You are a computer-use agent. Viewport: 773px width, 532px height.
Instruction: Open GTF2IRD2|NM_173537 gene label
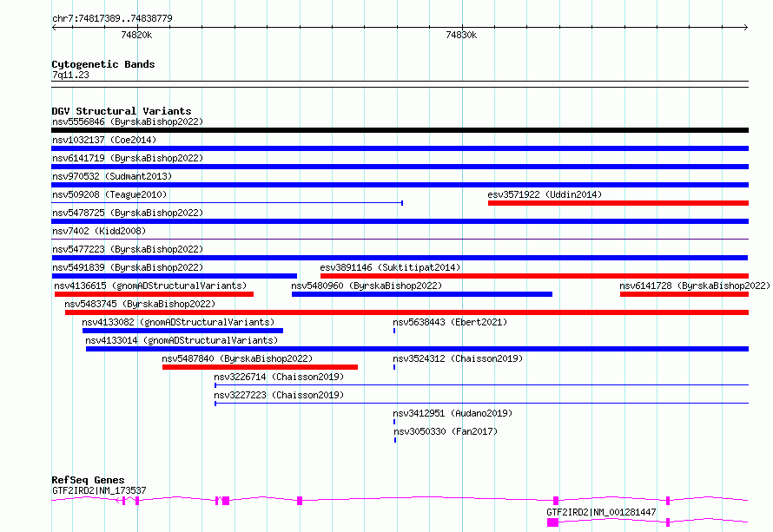tap(99, 490)
